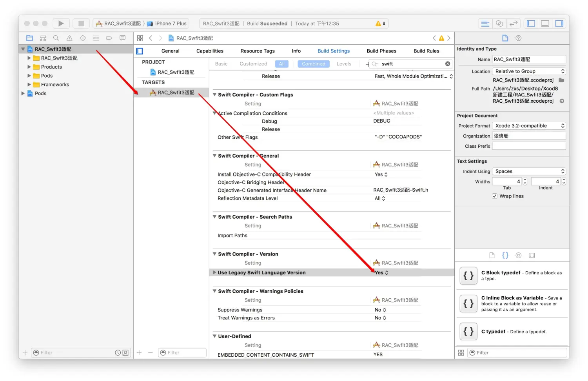Expand the Pods project in navigator

[23, 93]
